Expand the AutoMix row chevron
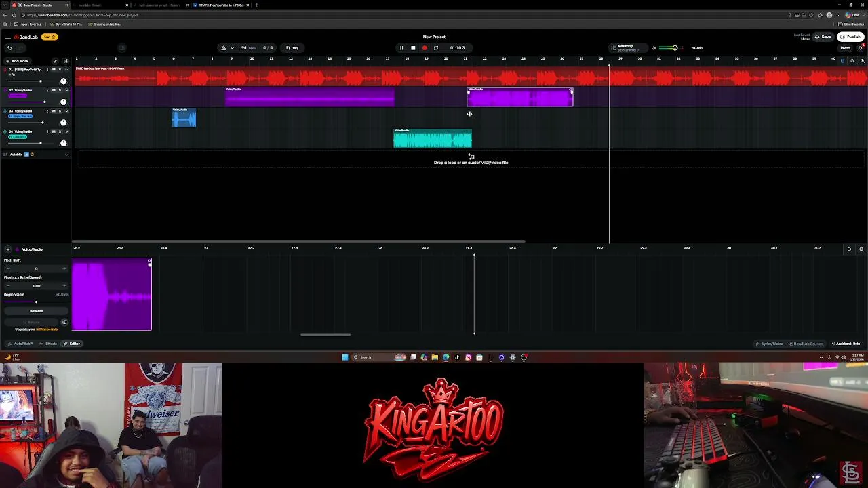Viewport: 868px width, 488px height. pyautogui.click(x=66, y=155)
